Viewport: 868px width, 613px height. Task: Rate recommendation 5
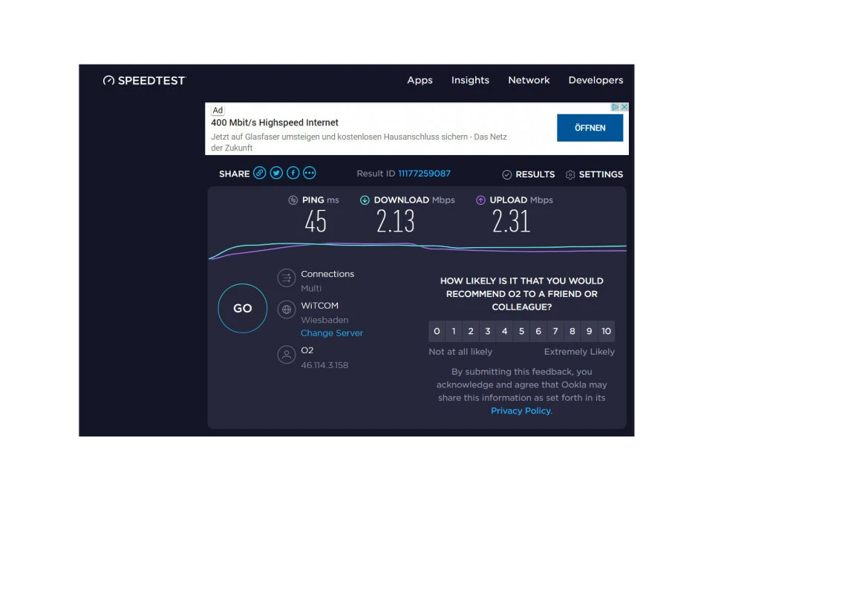(521, 331)
